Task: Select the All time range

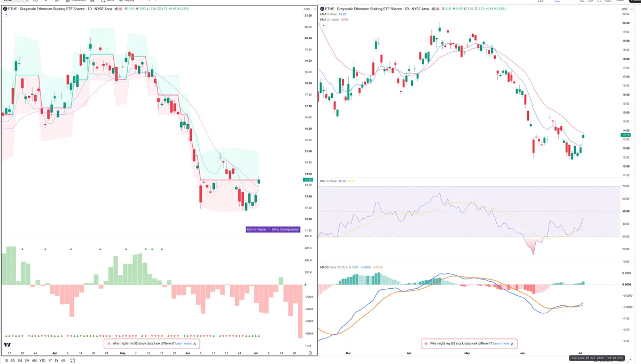Action: (63, 361)
